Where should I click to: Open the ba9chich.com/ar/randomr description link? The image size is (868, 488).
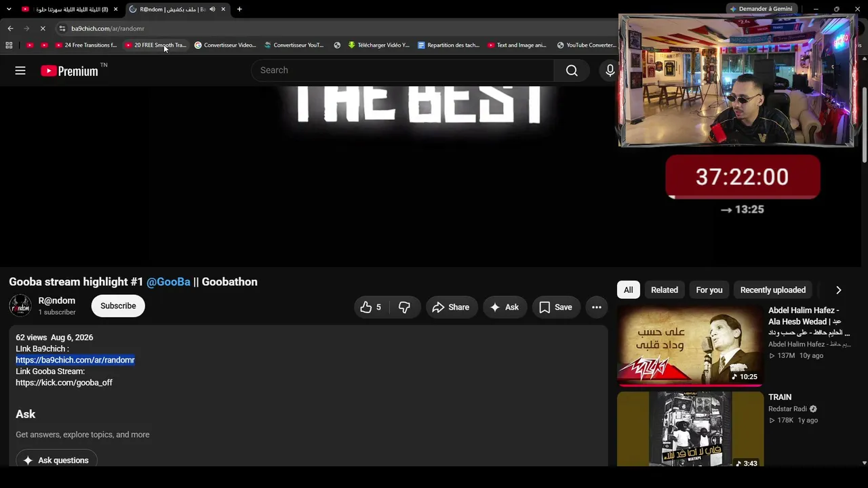(x=75, y=360)
